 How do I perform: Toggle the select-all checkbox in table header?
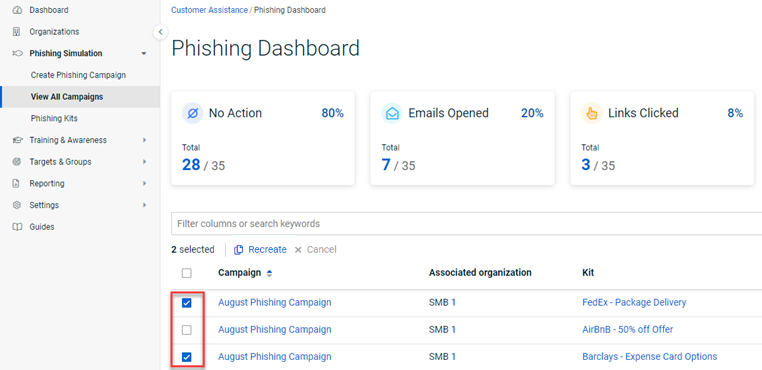point(187,273)
